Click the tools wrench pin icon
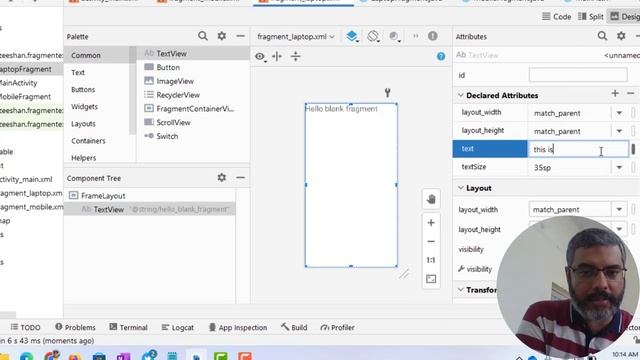This screenshot has width=640, height=360. tap(387, 93)
